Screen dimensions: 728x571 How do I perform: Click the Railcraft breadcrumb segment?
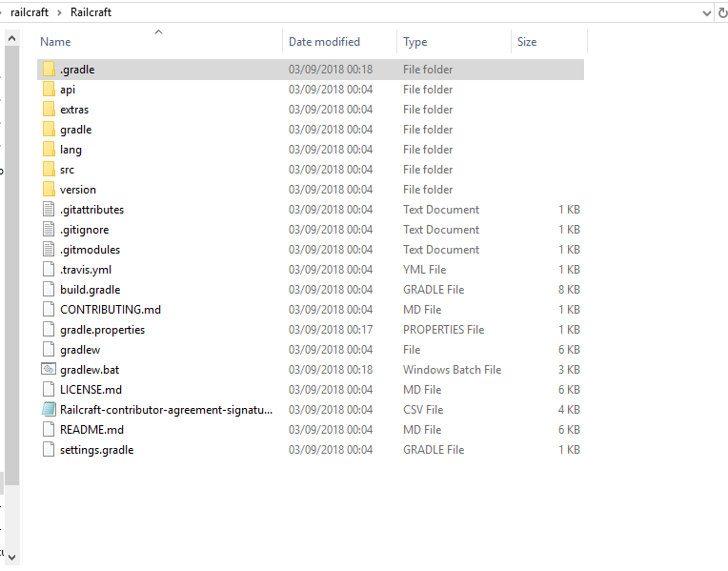91,12
